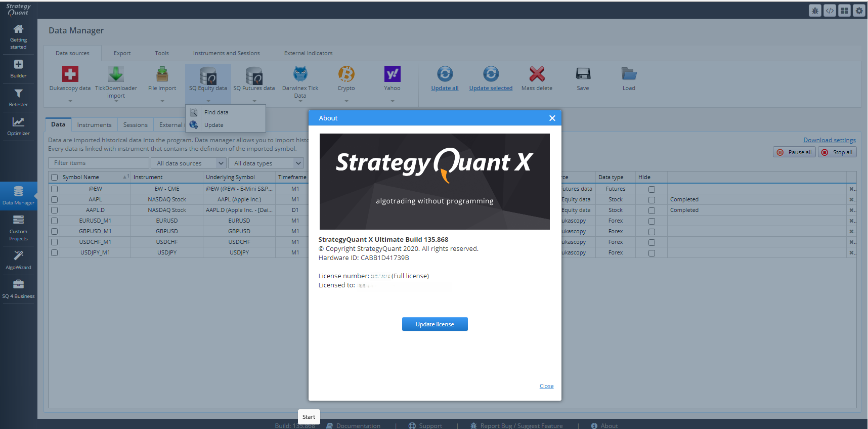The image size is (868, 429).
Task: Expand Dukascopy data dropdown arrow
Action: click(70, 101)
